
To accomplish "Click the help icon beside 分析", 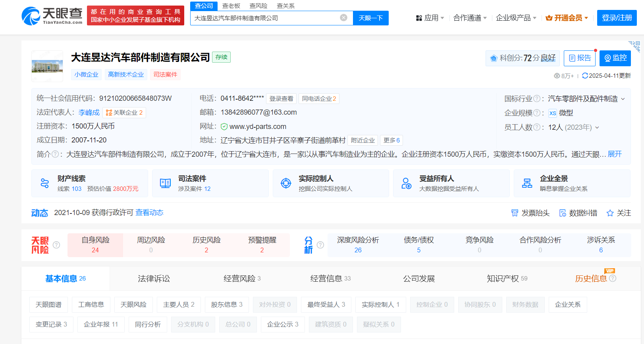I will (320, 245).
